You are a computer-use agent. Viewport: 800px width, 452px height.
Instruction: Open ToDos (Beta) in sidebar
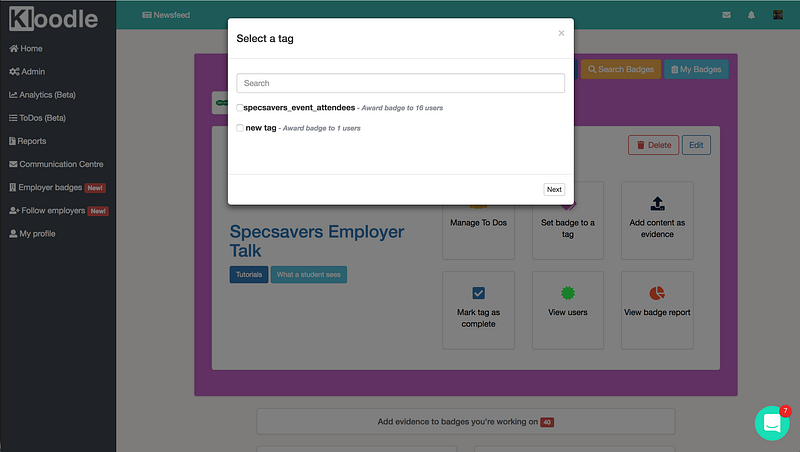pos(37,118)
